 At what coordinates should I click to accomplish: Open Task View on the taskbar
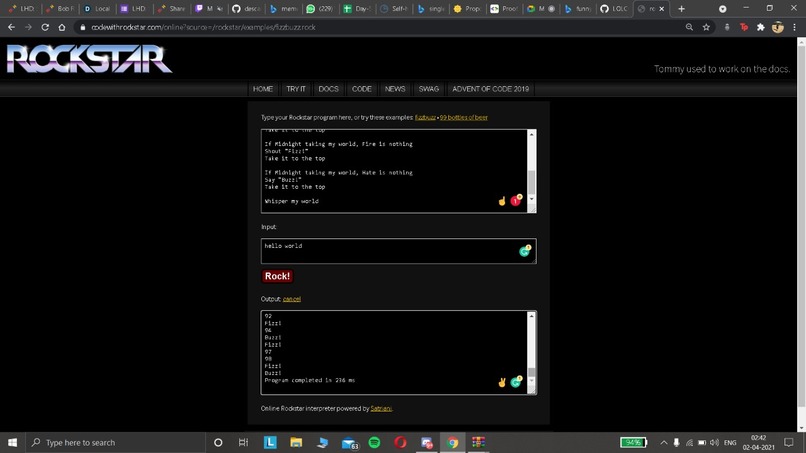pyautogui.click(x=244, y=442)
